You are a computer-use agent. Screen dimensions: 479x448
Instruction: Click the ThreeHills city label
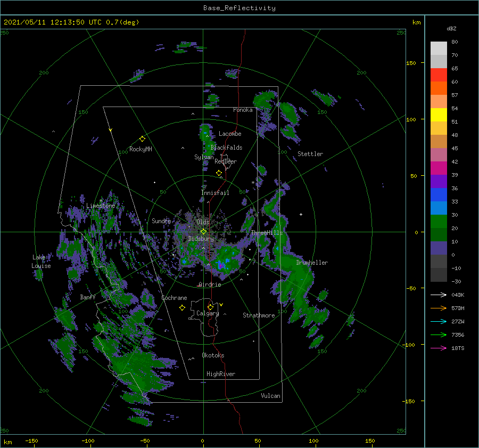click(267, 233)
